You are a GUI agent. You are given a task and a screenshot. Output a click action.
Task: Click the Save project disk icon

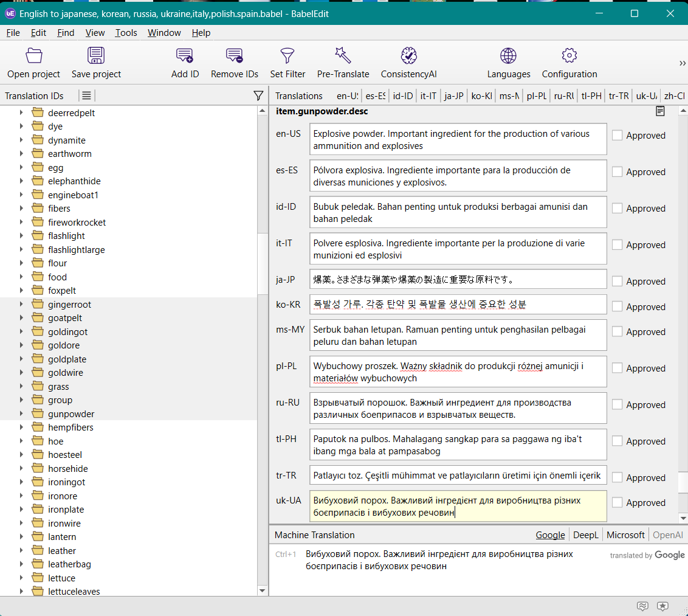click(96, 57)
